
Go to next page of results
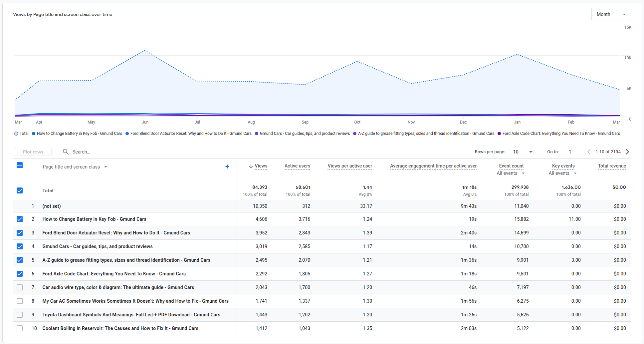point(627,152)
